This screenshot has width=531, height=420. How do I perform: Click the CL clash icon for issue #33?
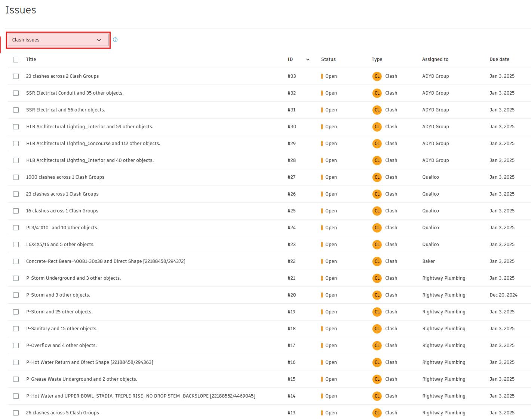click(x=377, y=76)
